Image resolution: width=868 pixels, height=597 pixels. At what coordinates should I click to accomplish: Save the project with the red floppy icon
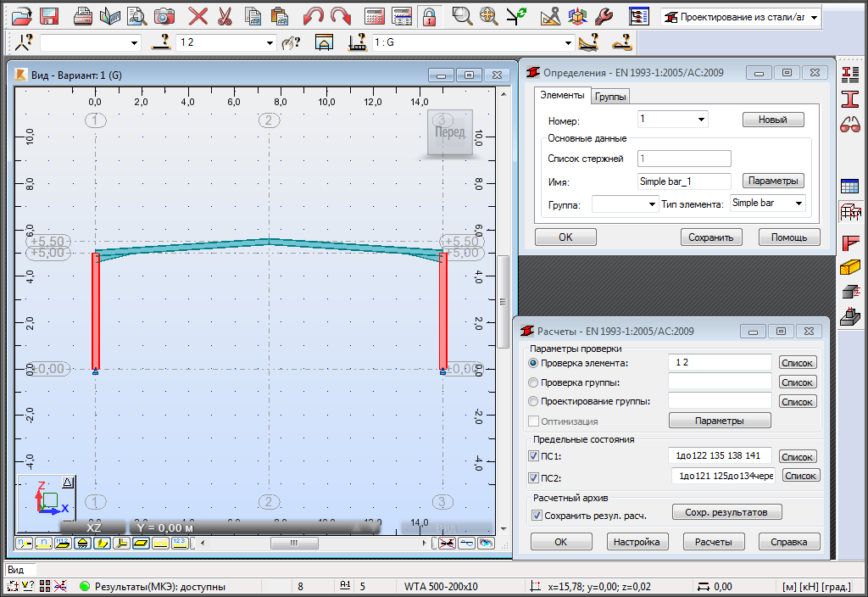point(49,16)
